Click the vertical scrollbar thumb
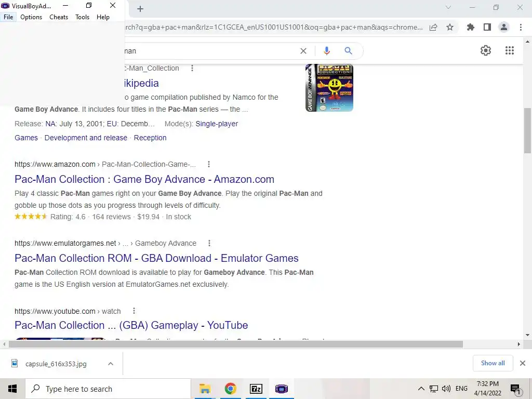 pyautogui.click(x=527, y=130)
